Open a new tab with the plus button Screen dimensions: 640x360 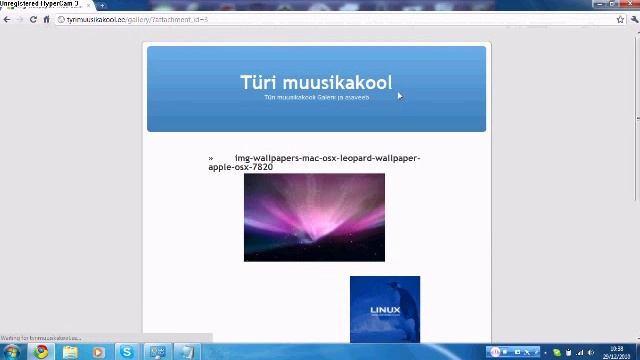pos(102,5)
